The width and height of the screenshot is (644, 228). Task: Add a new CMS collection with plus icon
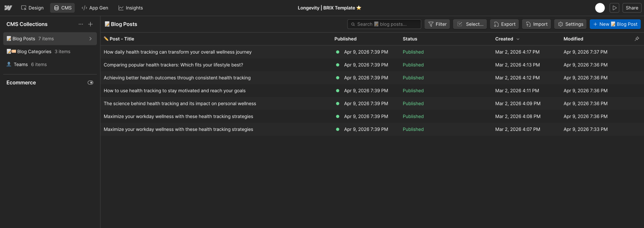coord(90,24)
